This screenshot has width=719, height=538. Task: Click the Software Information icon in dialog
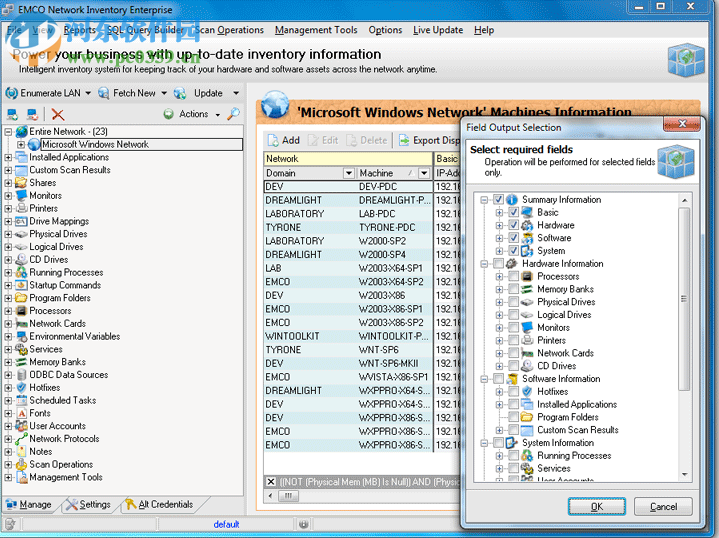click(x=512, y=379)
